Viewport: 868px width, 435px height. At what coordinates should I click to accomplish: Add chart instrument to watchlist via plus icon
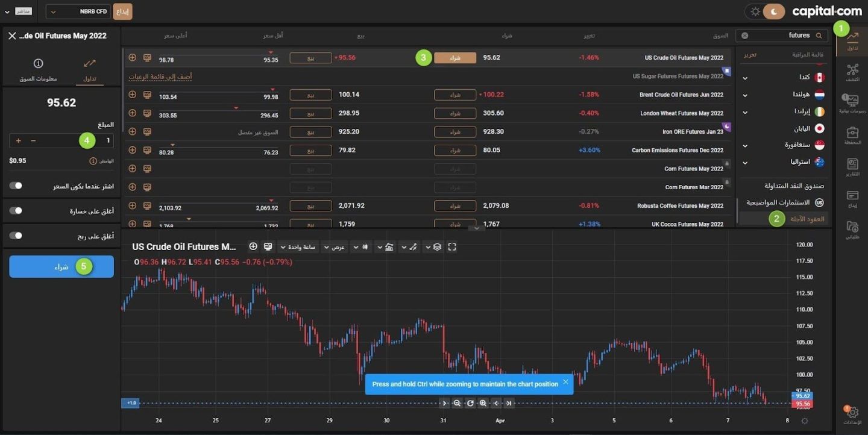click(x=253, y=246)
